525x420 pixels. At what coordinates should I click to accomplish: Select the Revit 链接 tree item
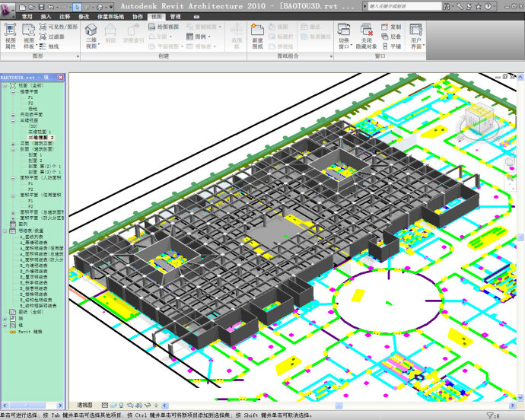coord(30,332)
